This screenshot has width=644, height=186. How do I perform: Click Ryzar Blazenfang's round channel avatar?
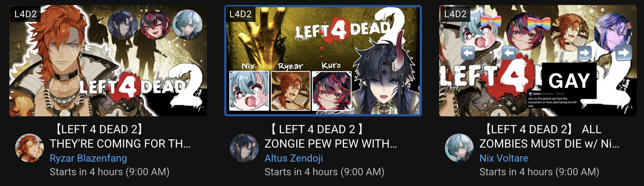point(29,148)
